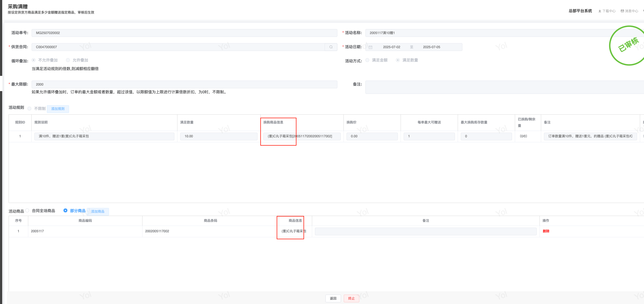Click the supplier contract search magnifier icon
Image resolution: width=644 pixels, height=304 pixels.
[x=331, y=47]
